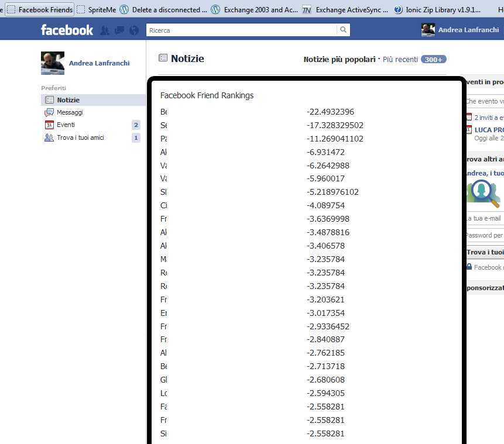
Task: Open Andrea Lanfranchi link in left sidebar
Action: 100,63
